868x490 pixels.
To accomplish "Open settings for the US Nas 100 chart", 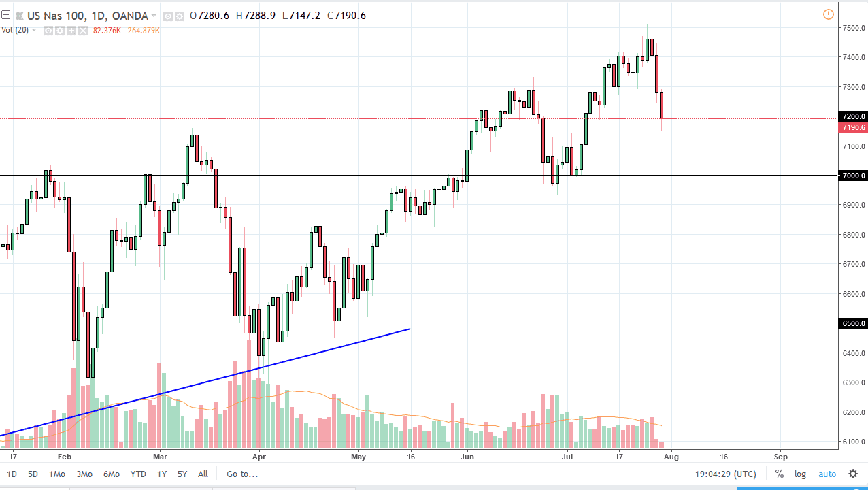I will [179, 16].
